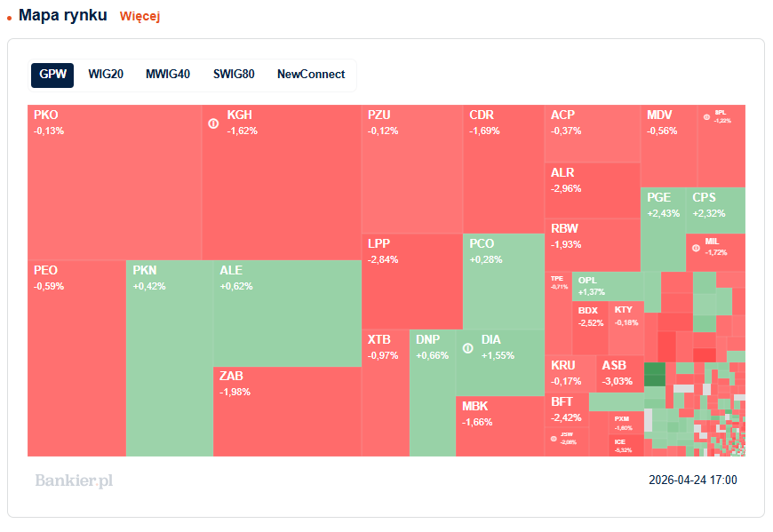Click the LPP -2,84% tile
773x532 pixels.
coord(412,282)
